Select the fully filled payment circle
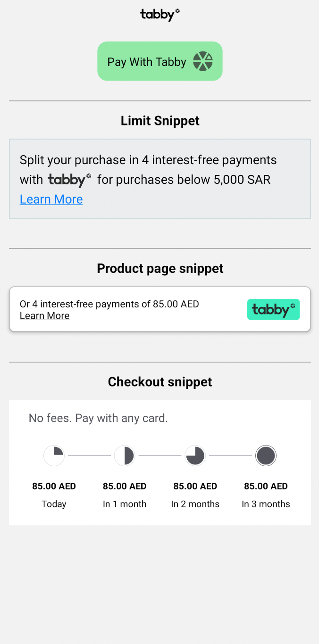Image resolution: width=319 pixels, height=644 pixels. point(266,456)
